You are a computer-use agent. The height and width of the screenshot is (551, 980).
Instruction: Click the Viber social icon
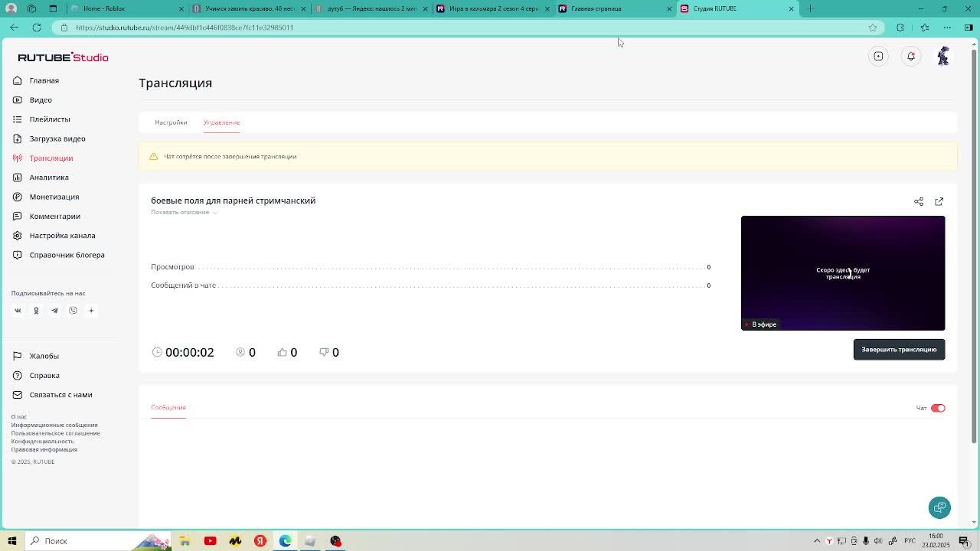coord(73,311)
